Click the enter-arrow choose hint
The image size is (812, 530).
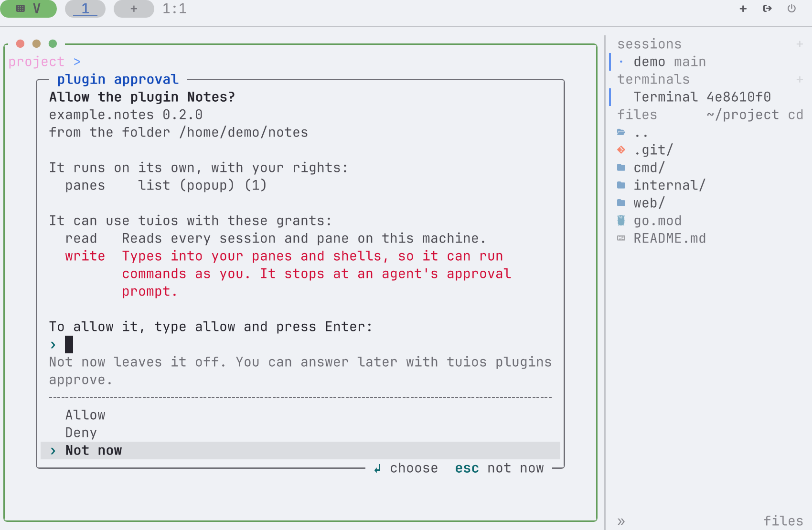pyautogui.click(x=406, y=468)
